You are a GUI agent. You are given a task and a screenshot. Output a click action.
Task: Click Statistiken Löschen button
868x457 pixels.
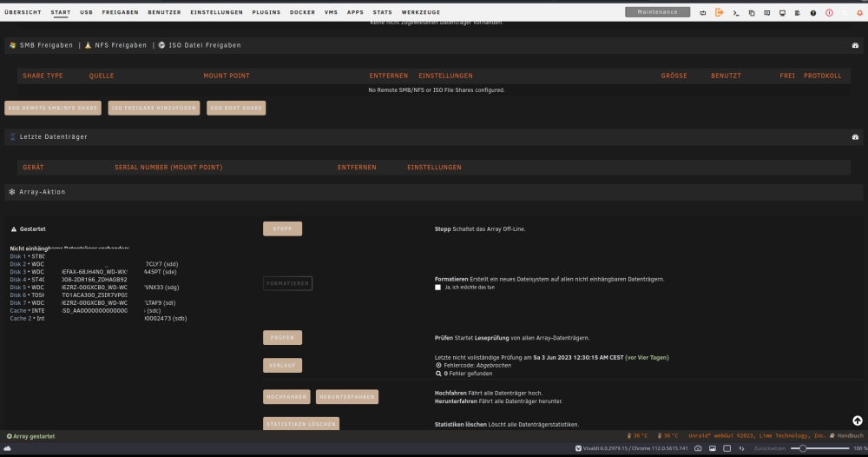tap(301, 424)
